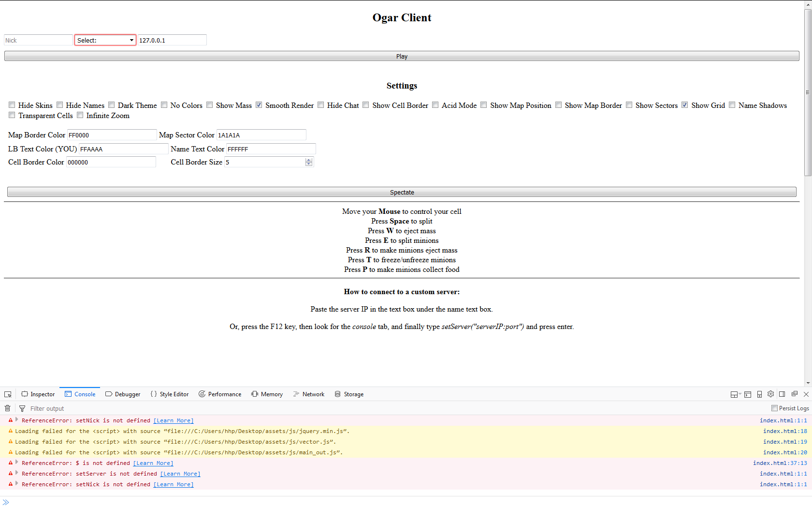Switch to the Inspector tab
This screenshot has height=508, width=812.
(38, 394)
